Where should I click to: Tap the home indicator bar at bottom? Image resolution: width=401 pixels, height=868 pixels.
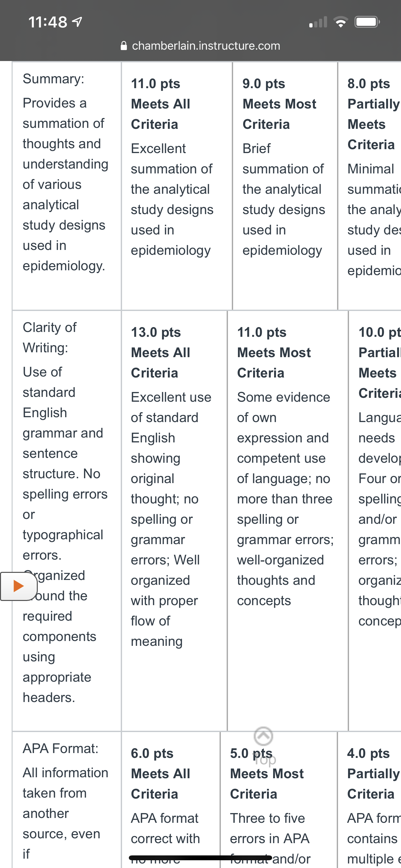pyautogui.click(x=200, y=858)
